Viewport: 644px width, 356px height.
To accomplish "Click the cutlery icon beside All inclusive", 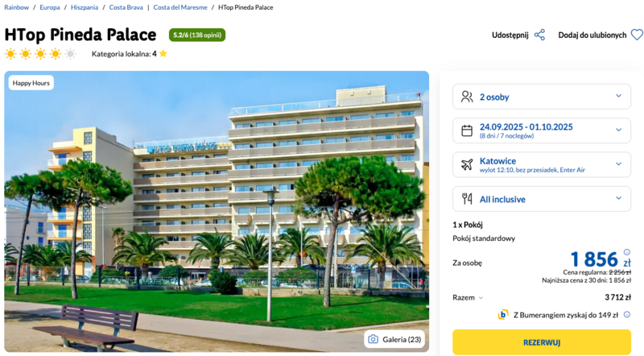I will click(467, 199).
